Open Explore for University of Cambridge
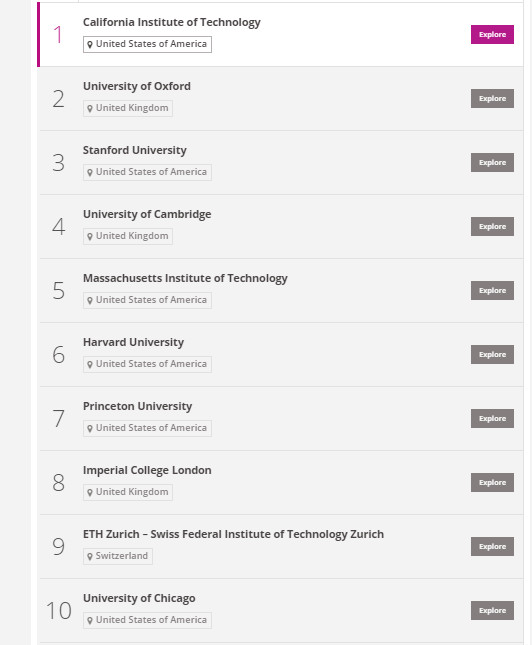532x645 pixels. click(x=492, y=226)
